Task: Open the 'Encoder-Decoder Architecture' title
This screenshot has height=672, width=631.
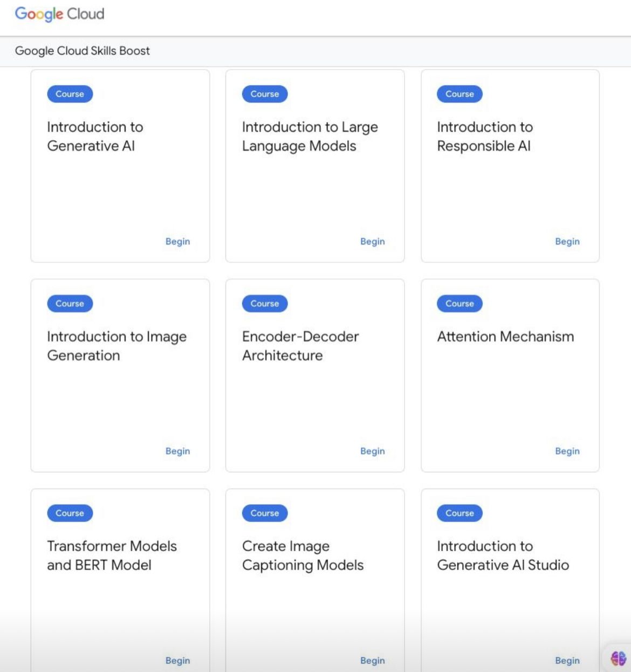Action: click(x=300, y=346)
